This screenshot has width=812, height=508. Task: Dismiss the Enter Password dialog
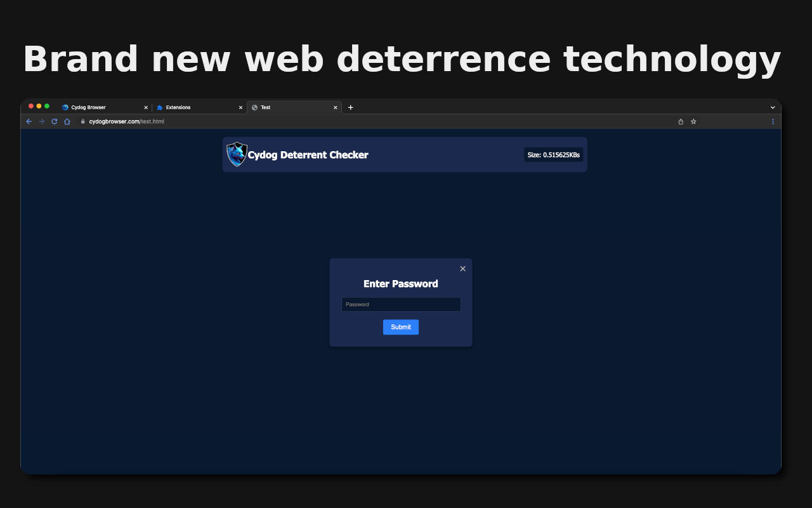click(x=462, y=269)
